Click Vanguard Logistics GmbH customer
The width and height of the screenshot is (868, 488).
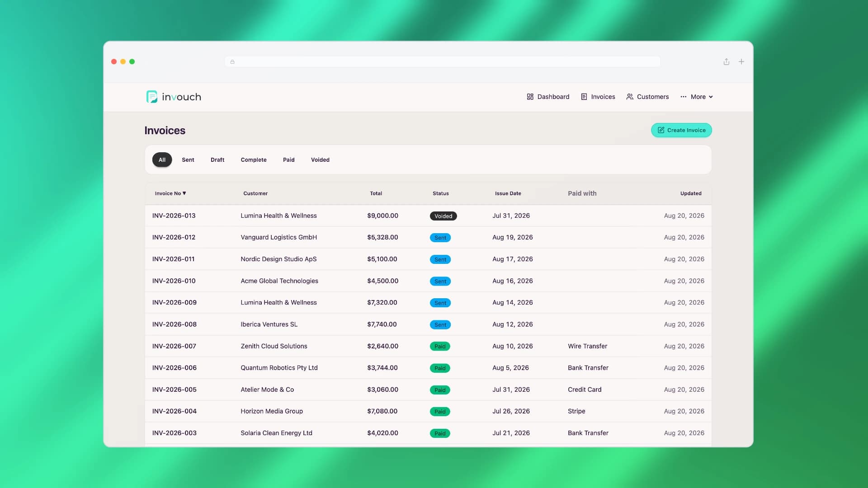(x=278, y=237)
